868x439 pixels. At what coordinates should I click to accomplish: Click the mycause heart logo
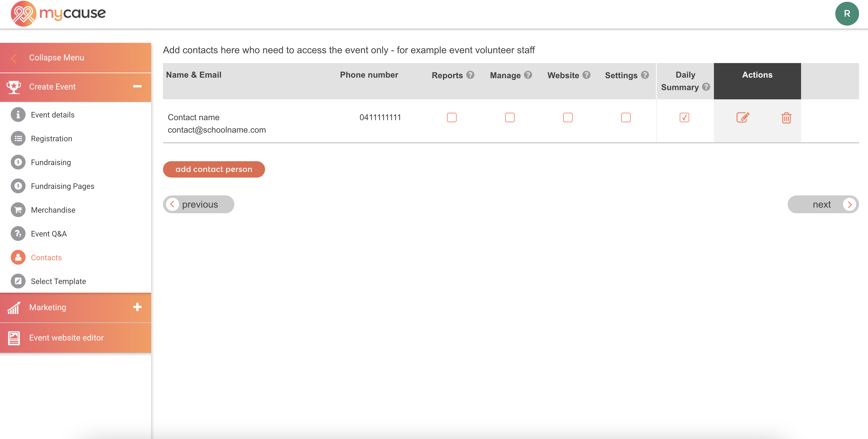point(23,13)
